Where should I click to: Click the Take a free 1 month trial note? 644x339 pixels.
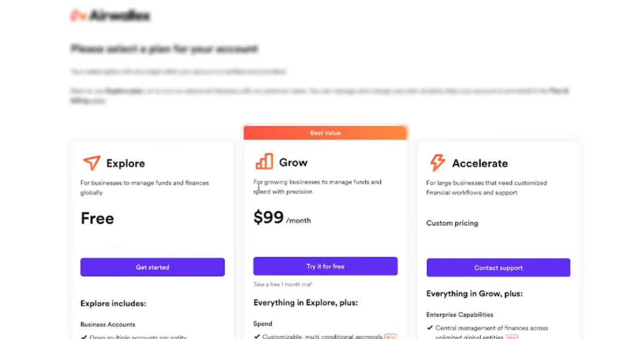[x=283, y=284]
